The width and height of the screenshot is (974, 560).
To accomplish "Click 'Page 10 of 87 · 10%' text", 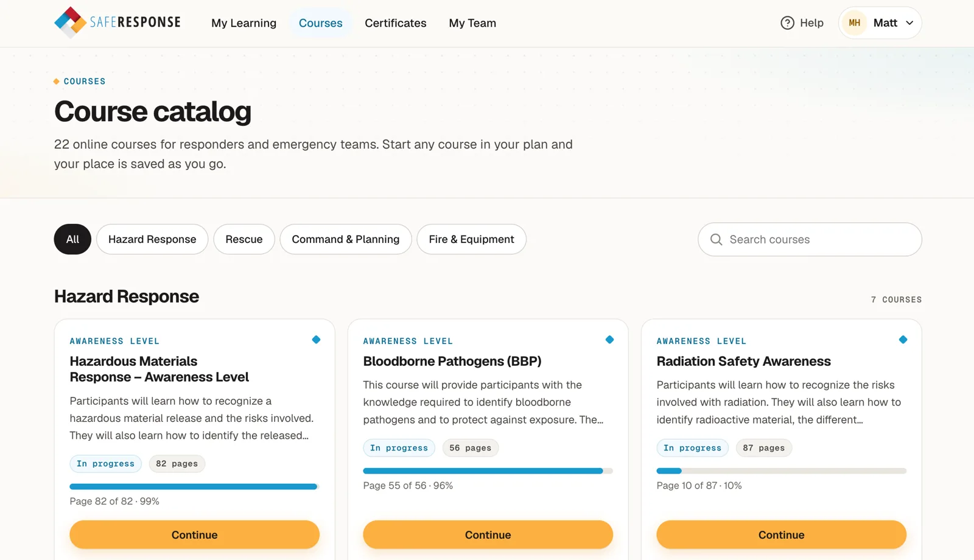I will [x=699, y=486].
